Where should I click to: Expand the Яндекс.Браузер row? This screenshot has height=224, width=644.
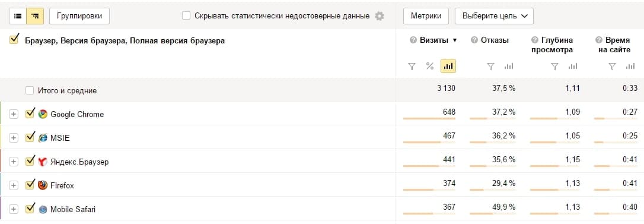[x=14, y=162]
